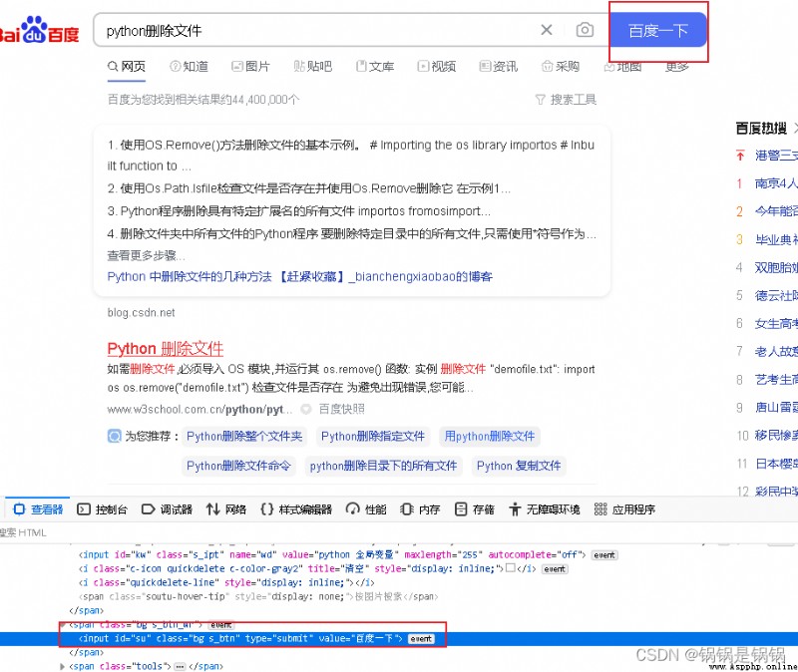Select suggestion Python 复制文件

point(519,466)
